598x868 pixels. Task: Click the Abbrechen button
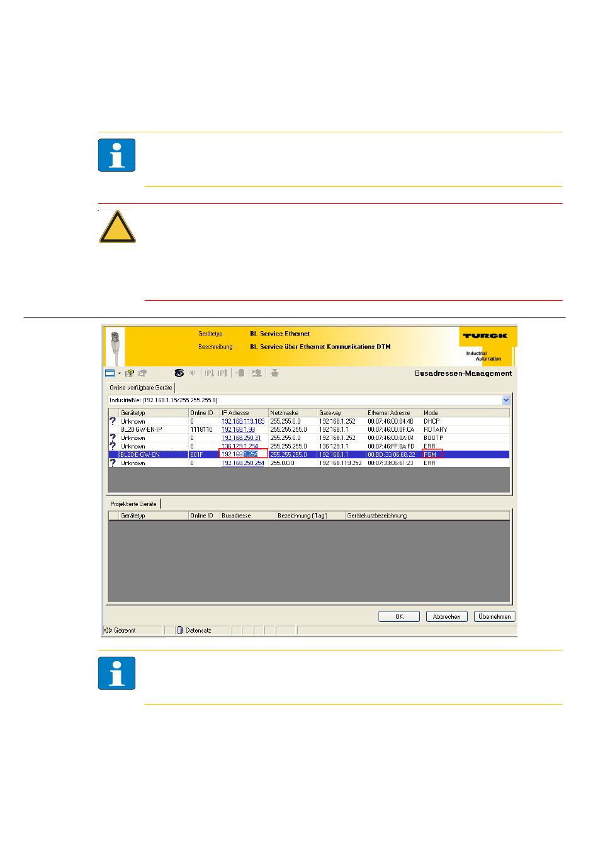447,617
